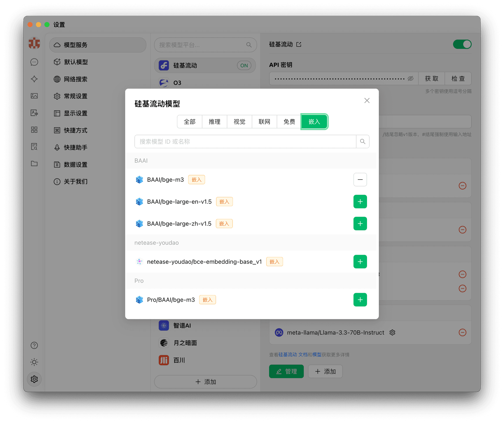Toggle the theme sun icon
Screen dimensions: 504x423
(34, 362)
